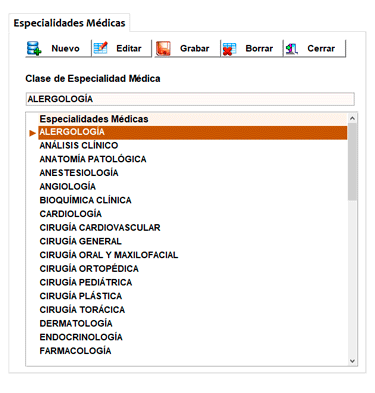Select DERMATOLOGÍA row
The width and height of the screenshot is (375, 393).
193,323
